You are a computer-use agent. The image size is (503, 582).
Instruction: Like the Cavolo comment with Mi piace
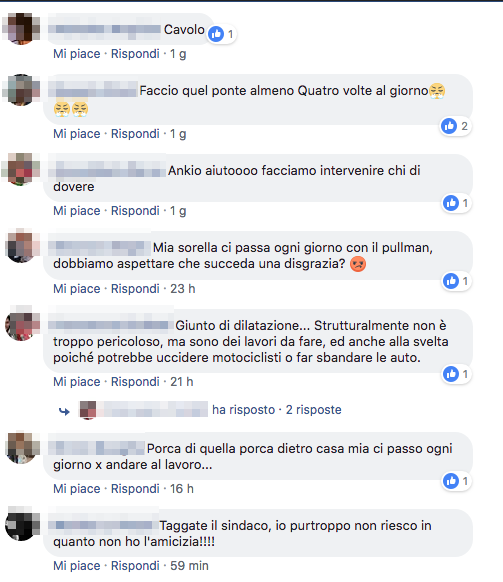pos(76,54)
